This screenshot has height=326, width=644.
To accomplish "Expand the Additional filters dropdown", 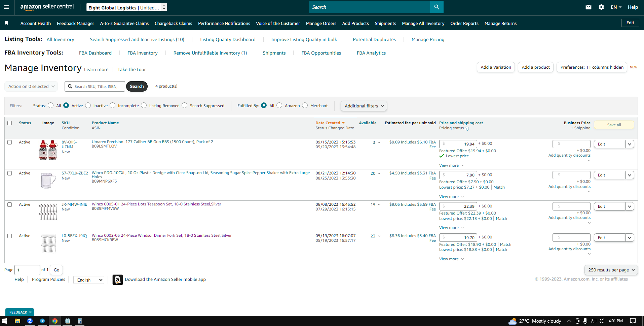I will point(364,106).
